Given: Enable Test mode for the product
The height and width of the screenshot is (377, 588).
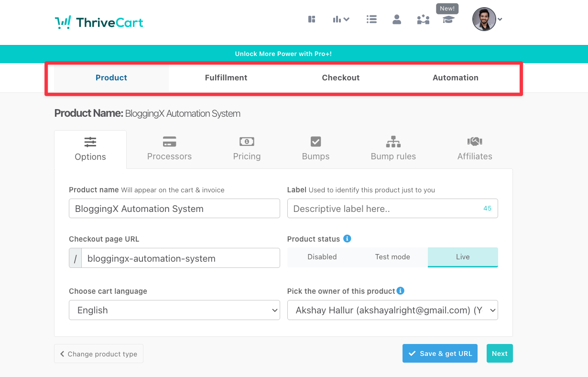Looking at the screenshot, I should coord(392,257).
